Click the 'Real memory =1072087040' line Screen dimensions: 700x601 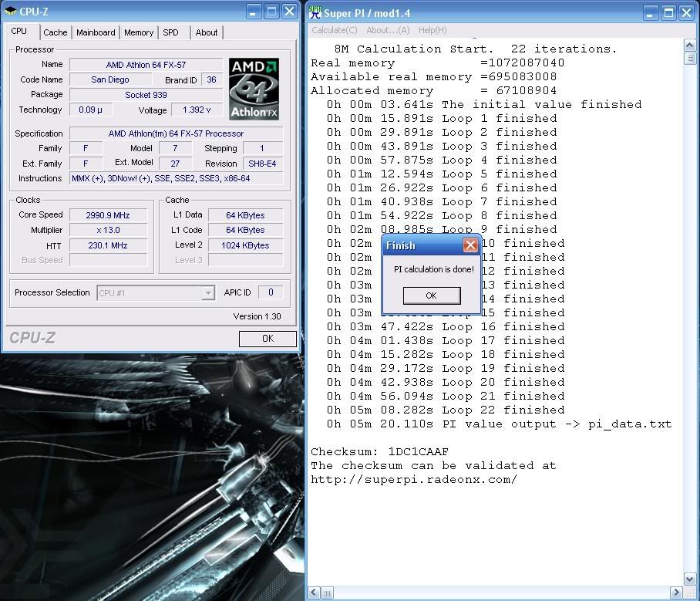[x=438, y=62]
